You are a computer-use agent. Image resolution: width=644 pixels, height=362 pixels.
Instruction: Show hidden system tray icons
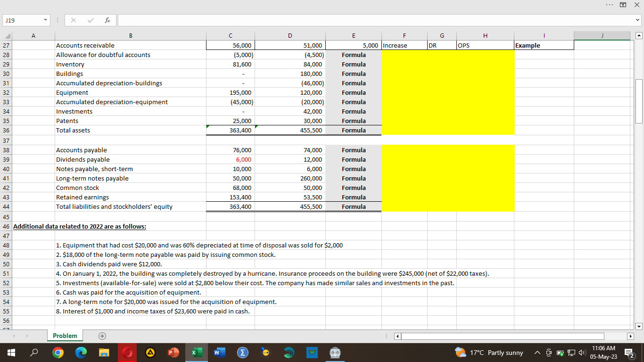(537, 353)
